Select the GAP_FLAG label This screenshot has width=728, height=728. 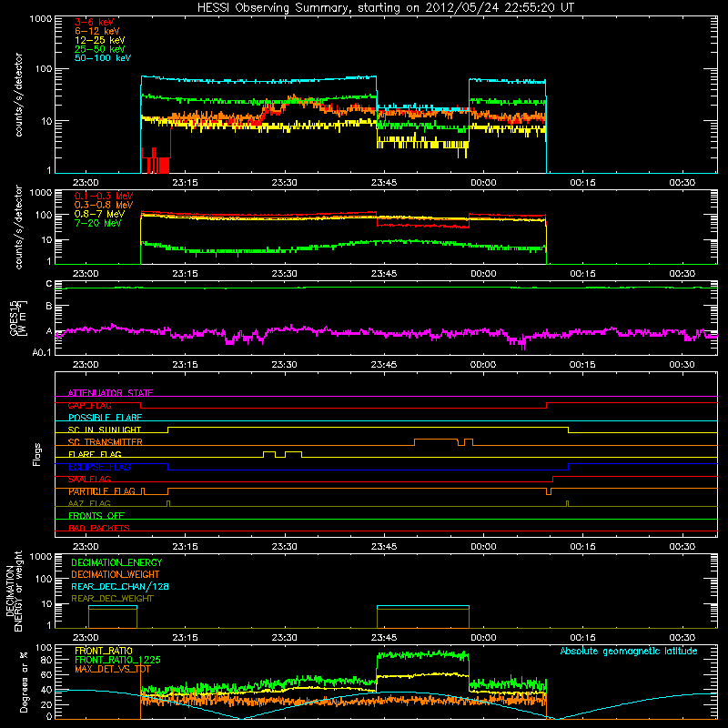point(89,405)
